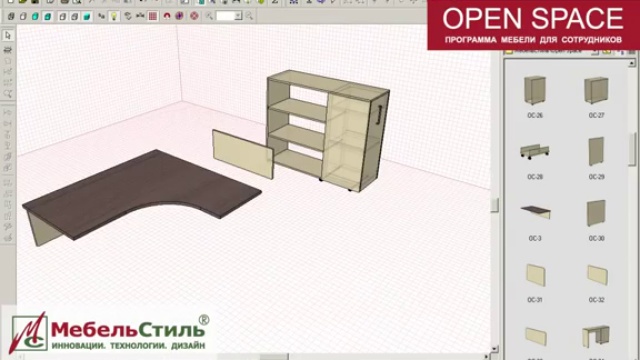Select the flat teal cube before the small icon
This screenshot has width=640, height=360.
pyautogui.click(x=87, y=16)
